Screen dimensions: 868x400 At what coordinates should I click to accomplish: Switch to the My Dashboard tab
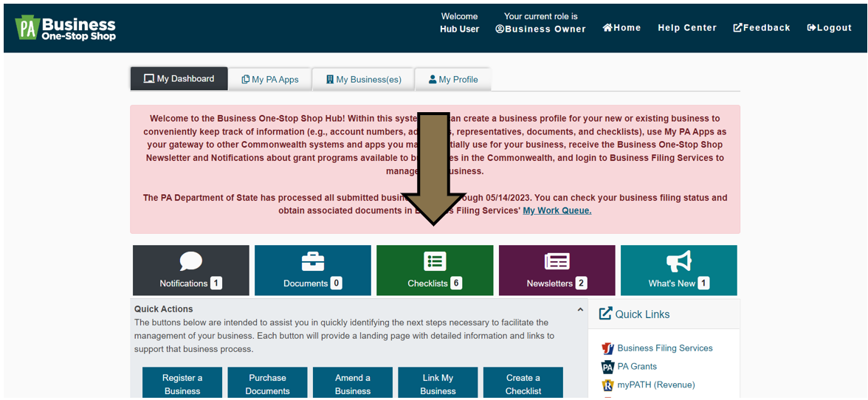[x=179, y=78]
